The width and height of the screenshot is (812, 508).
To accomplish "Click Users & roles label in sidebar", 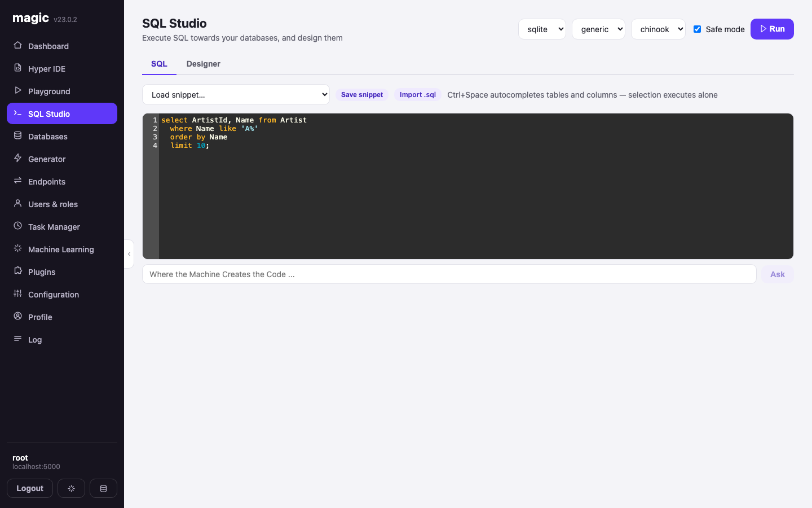I will pyautogui.click(x=53, y=204).
